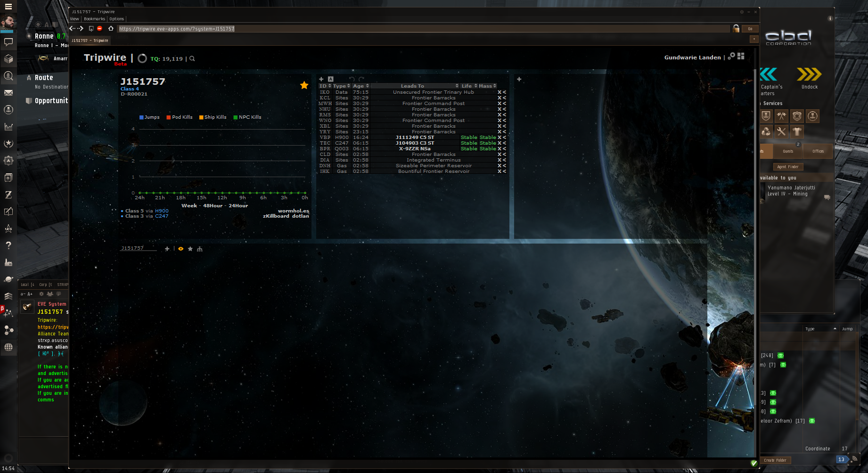Sort signatures by ID column
The image size is (868, 473).
(325, 86)
